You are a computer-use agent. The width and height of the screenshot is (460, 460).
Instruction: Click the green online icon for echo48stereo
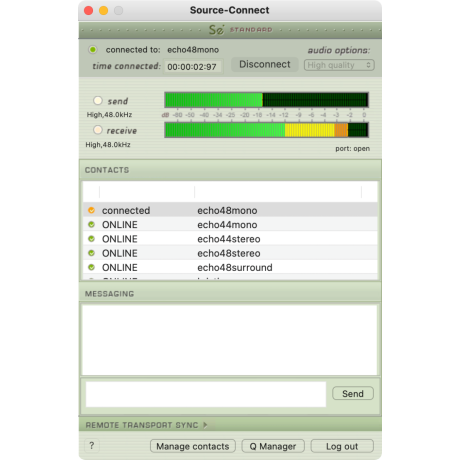pos(91,253)
